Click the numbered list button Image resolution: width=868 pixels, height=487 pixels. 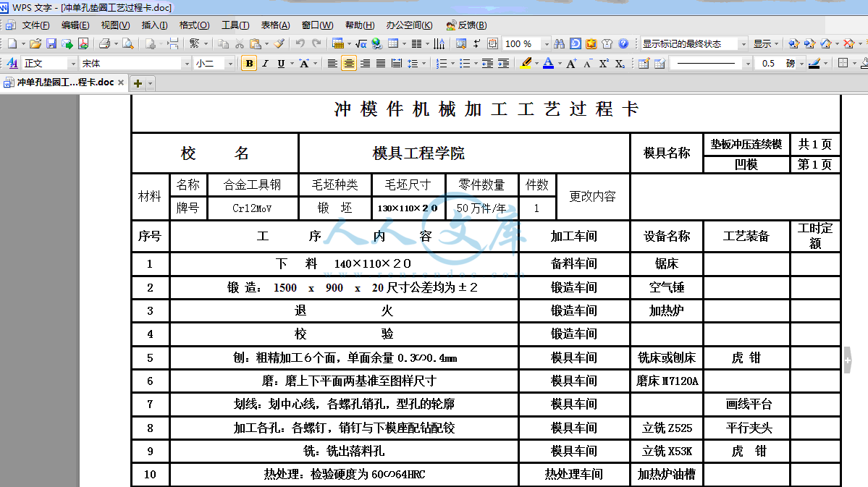441,64
